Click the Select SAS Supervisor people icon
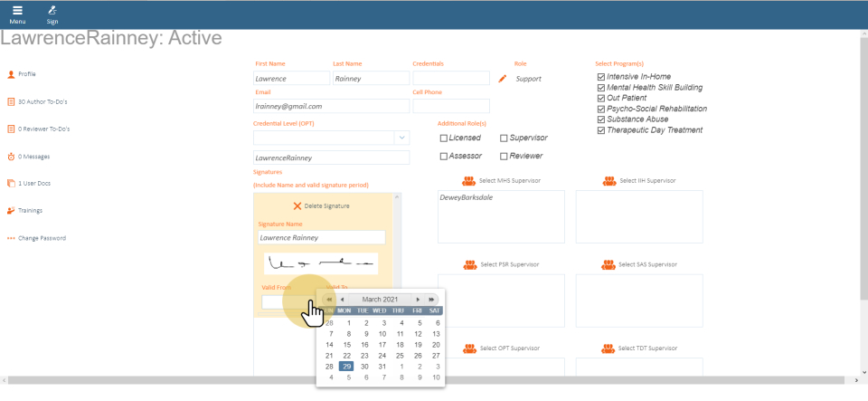 coord(609,264)
